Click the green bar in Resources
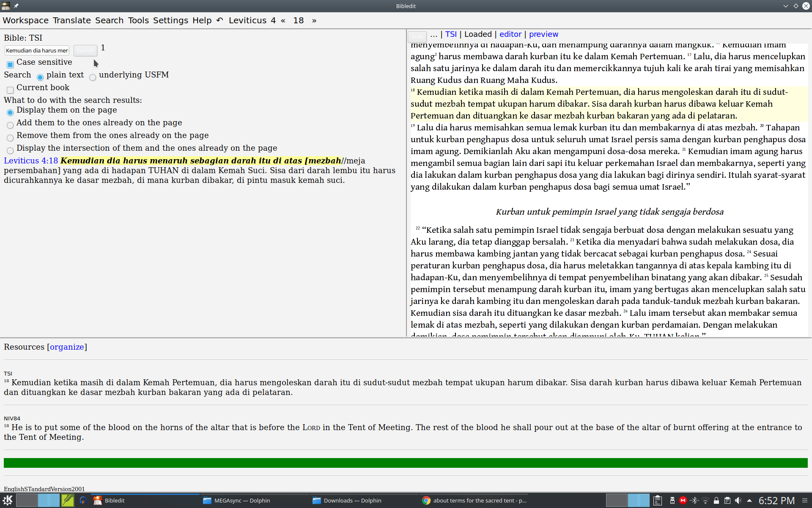The image size is (812, 508). tap(406, 463)
